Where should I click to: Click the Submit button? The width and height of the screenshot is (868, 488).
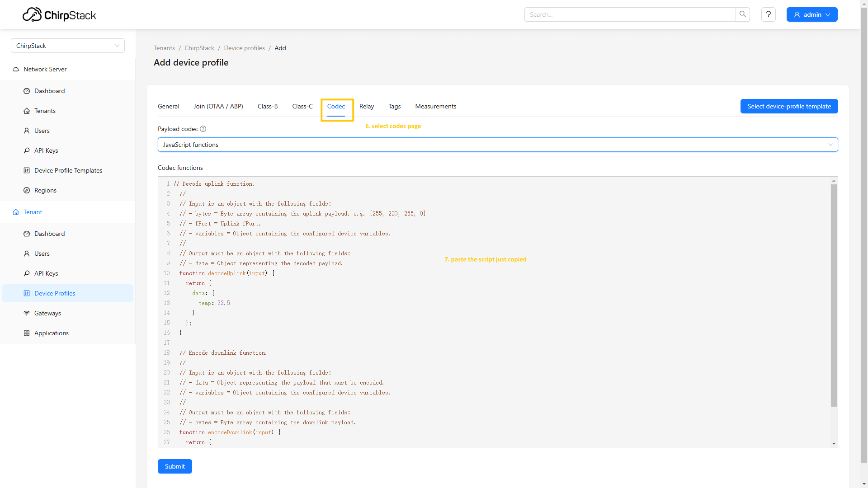[175, 466]
